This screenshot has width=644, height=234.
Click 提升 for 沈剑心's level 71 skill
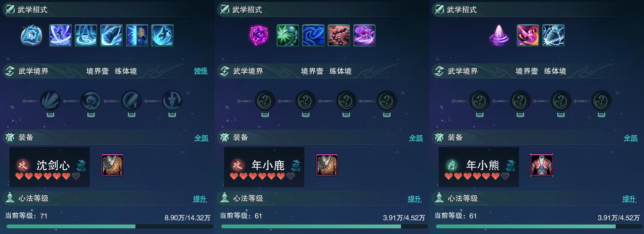[x=200, y=199]
